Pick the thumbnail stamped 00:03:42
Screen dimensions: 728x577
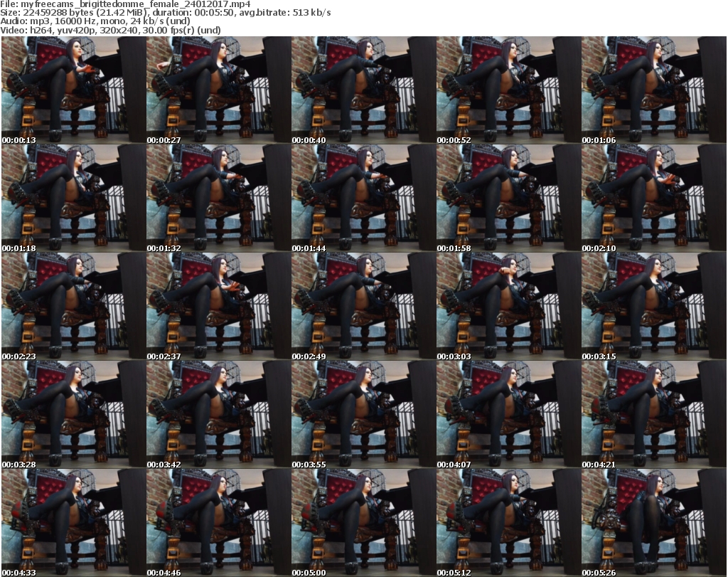pyautogui.click(x=219, y=414)
